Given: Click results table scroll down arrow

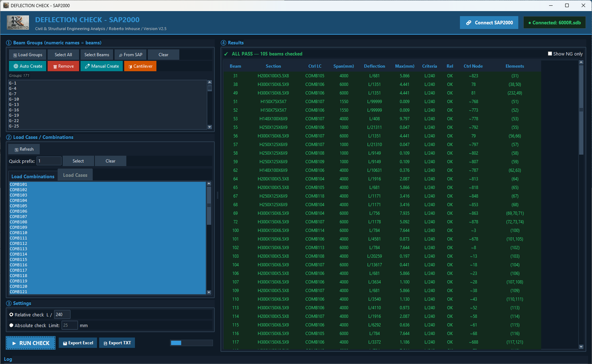Looking at the screenshot, I should [x=581, y=347].
